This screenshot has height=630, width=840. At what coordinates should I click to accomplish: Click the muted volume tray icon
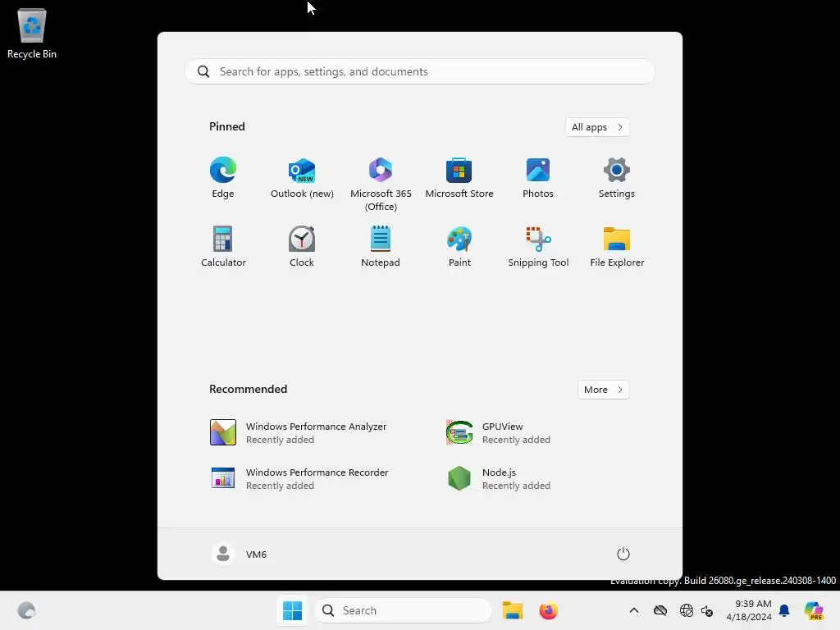coord(707,610)
